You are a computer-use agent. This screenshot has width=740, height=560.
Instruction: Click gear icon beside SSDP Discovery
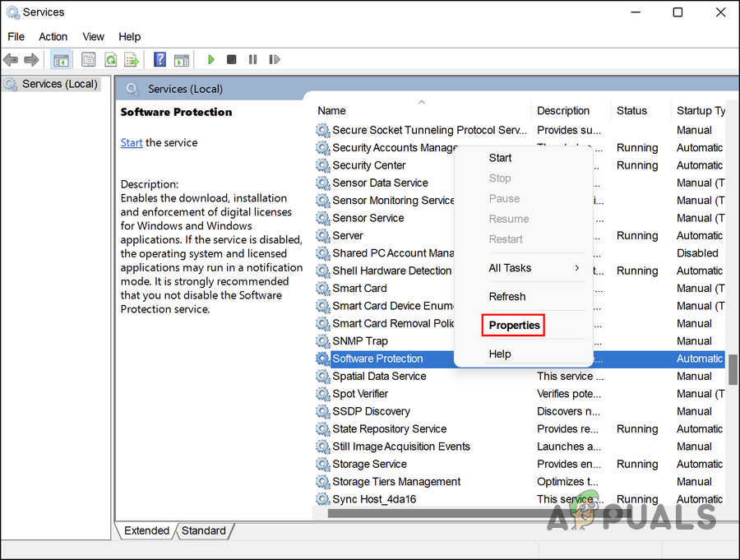point(323,411)
